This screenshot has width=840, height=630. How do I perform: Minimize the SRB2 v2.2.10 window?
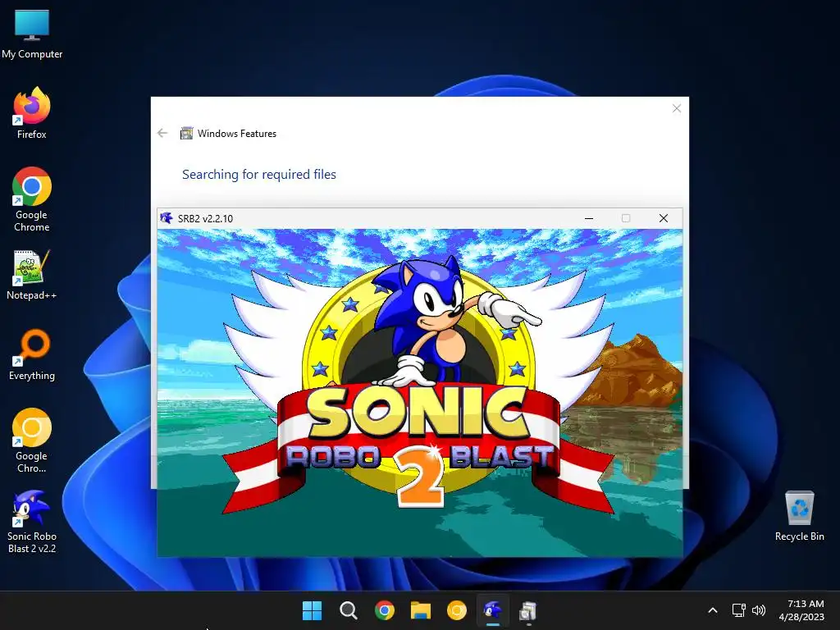[x=589, y=218]
